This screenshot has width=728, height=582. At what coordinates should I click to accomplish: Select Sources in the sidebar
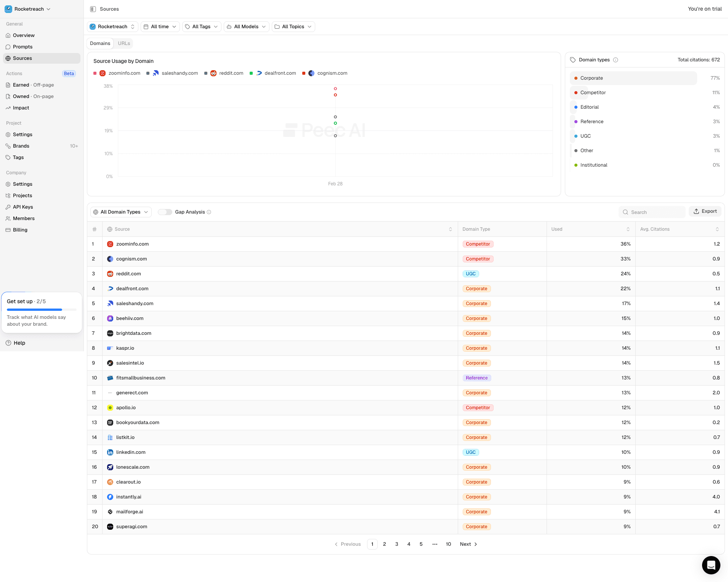click(x=23, y=58)
